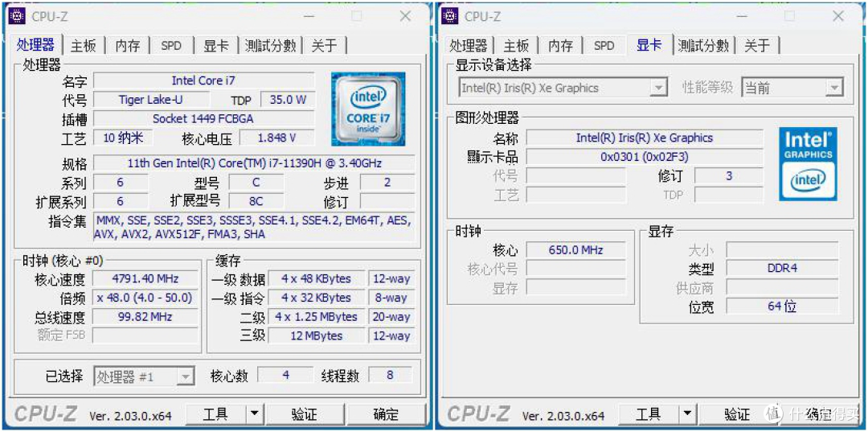Image resolution: width=868 pixels, height=432 pixels.
Task: Open 内存 tab in right window
Action: (560, 45)
